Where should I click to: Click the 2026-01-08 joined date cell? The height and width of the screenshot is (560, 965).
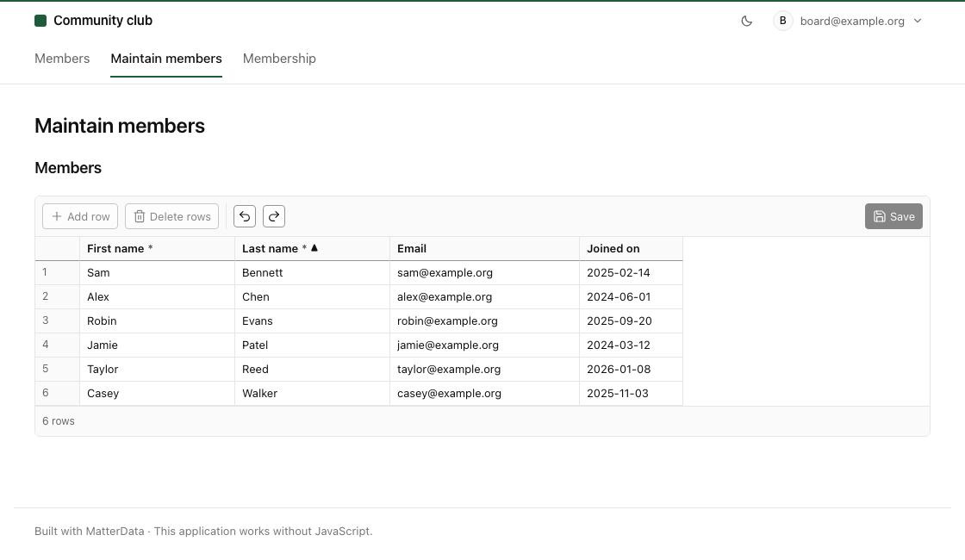pos(631,370)
